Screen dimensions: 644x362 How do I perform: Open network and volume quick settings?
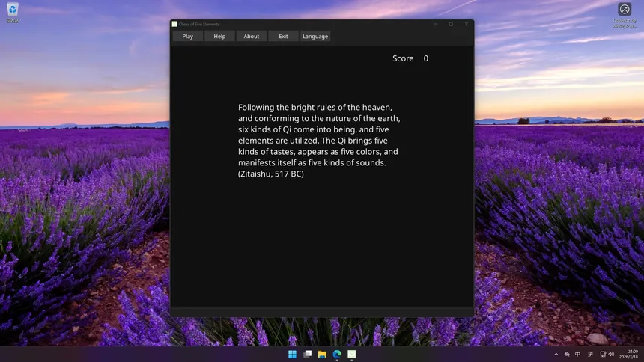607,354
